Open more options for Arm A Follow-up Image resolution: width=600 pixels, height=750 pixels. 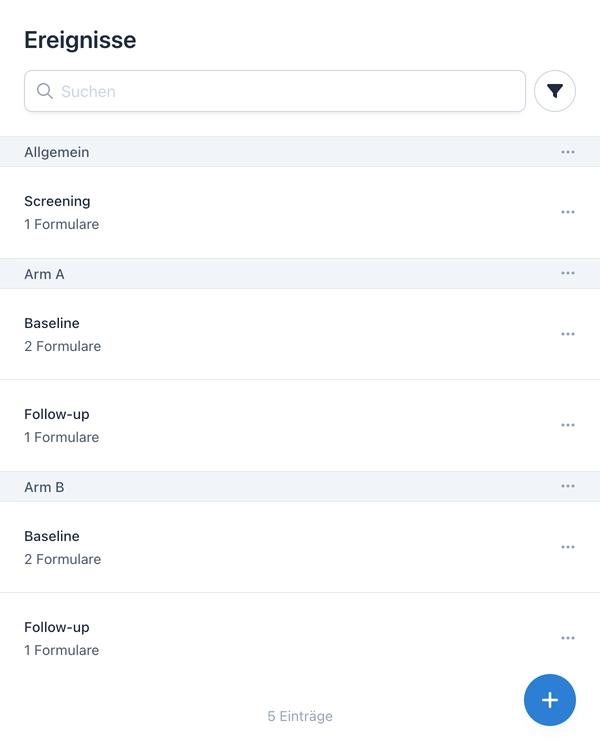(x=568, y=425)
